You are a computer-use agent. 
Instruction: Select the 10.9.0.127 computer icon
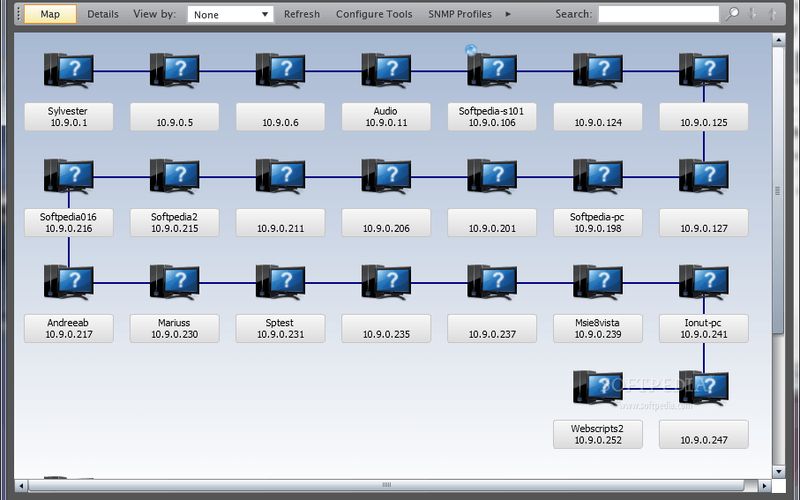[704, 176]
